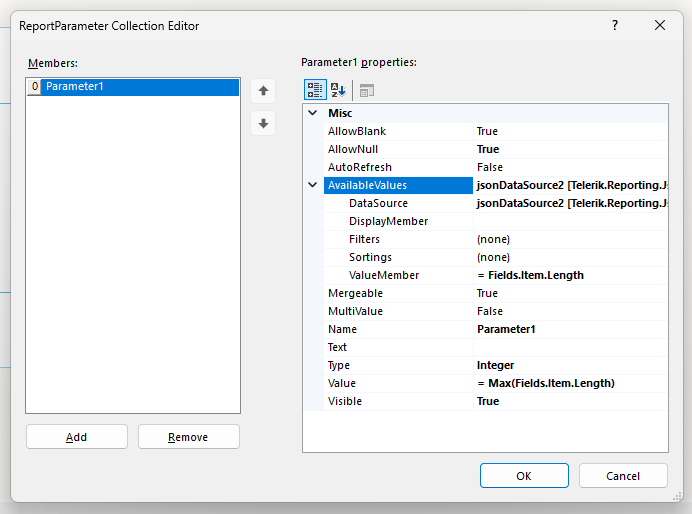
Task: Select the Visible property True value
Action: click(x=570, y=401)
